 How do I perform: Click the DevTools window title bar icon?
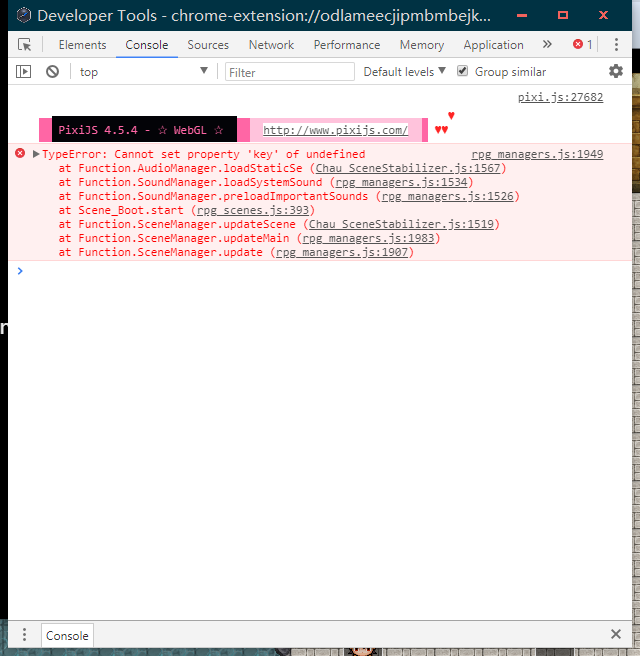coord(24,15)
